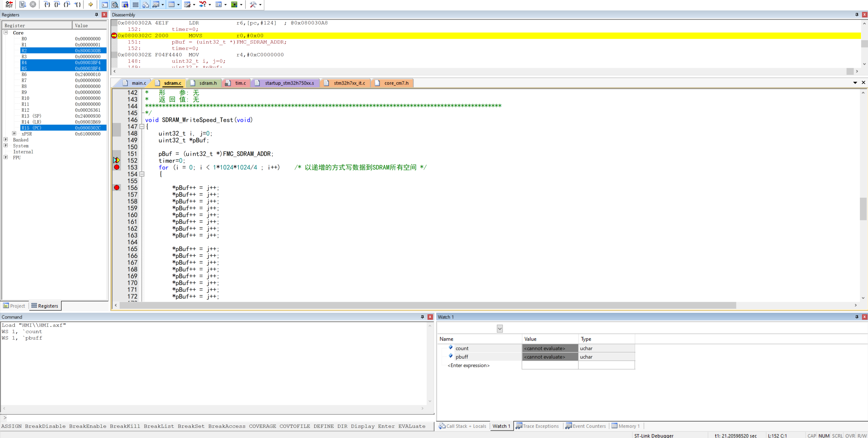Toggle the Command Window toolbar icon
This screenshot has height=438, width=868.
[105, 4]
